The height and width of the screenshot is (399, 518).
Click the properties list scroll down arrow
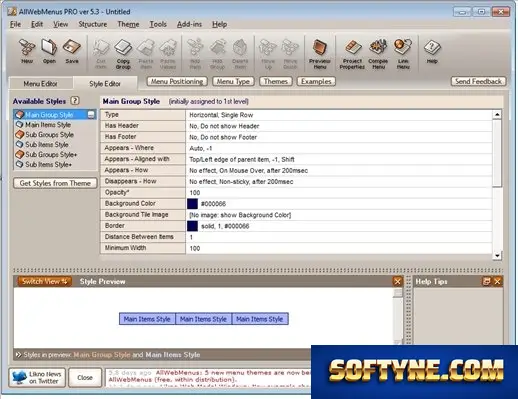pos(497,256)
